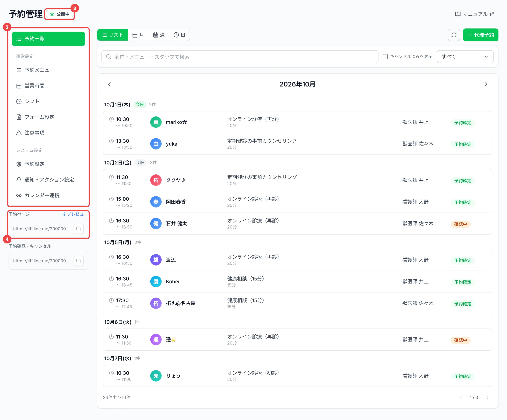
Task: Click the 岡田春香 avatar icon
Action: coord(156,202)
